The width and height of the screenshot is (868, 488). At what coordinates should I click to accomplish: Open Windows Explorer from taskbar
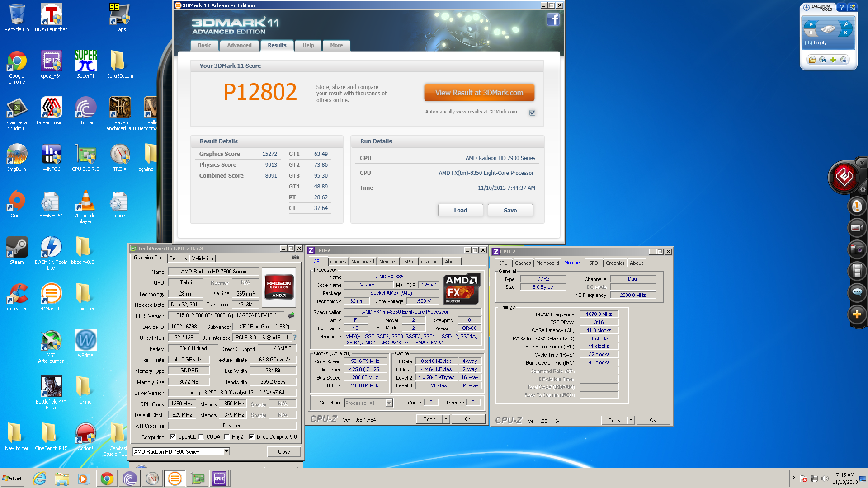(62, 479)
